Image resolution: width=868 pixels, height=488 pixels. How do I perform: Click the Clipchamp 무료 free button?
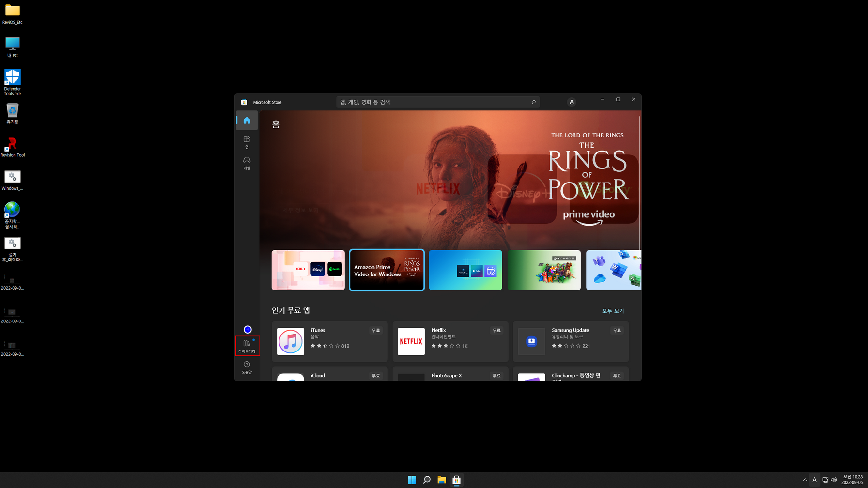tap(617, 376)
